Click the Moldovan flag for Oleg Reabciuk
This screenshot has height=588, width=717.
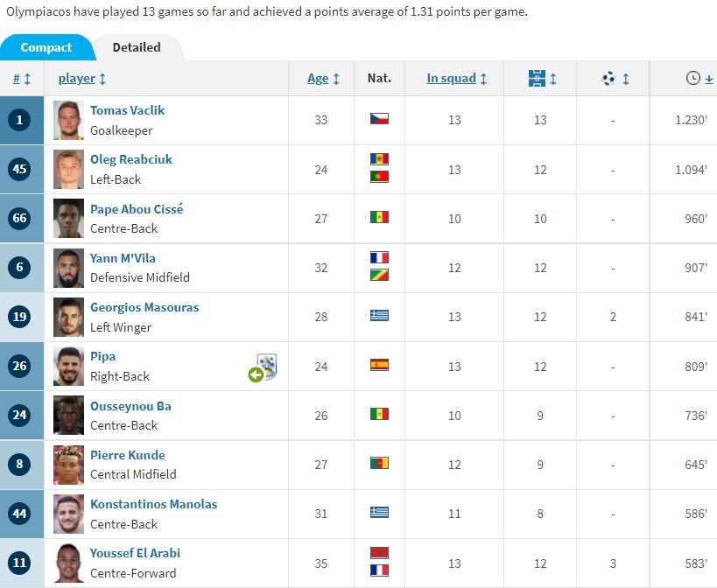[x=379, y=159]
